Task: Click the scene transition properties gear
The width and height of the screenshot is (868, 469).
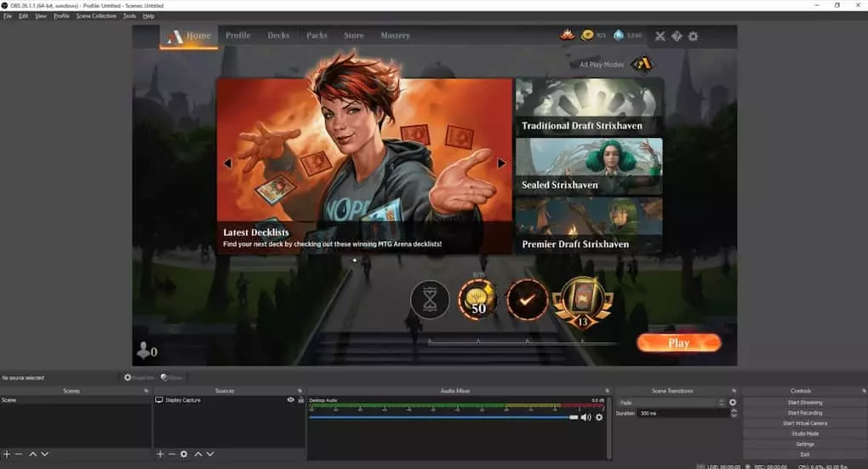Action: 733,403
